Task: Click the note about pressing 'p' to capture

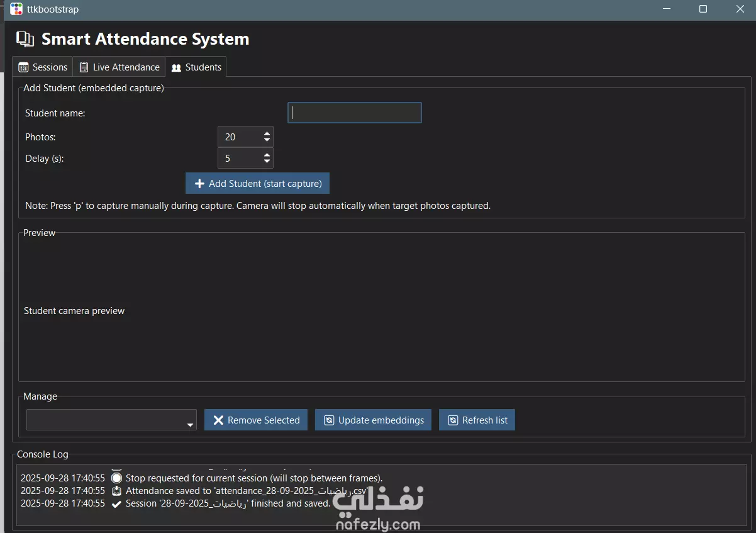Action: (x=258, y=206)
